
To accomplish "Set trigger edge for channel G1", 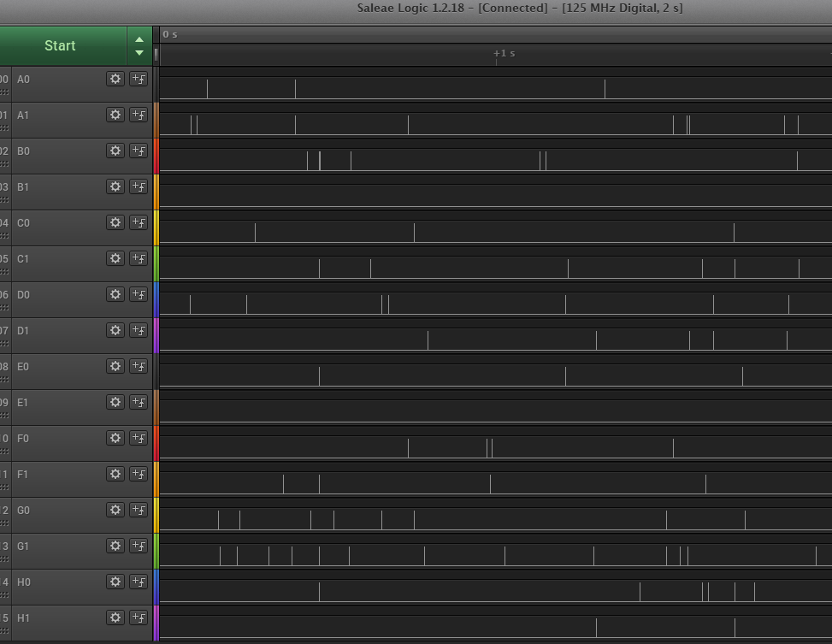I will 139,546.
